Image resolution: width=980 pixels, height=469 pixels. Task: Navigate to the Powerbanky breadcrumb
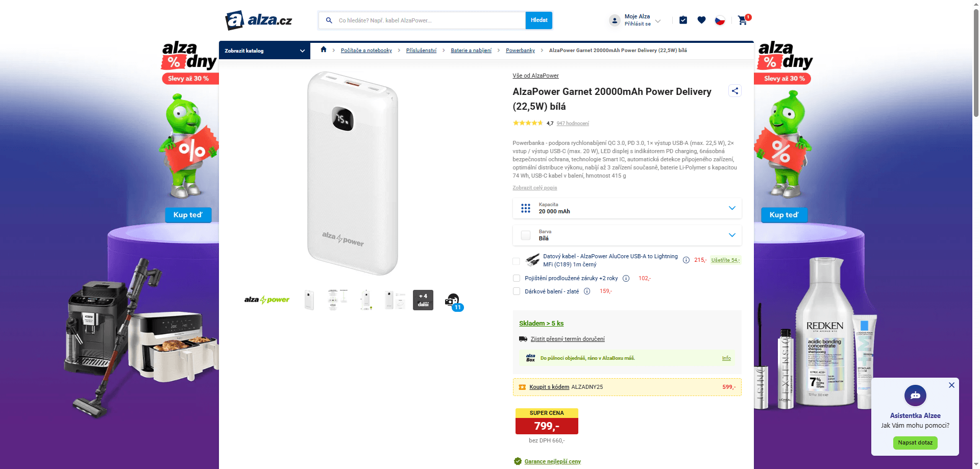point(520,50)
